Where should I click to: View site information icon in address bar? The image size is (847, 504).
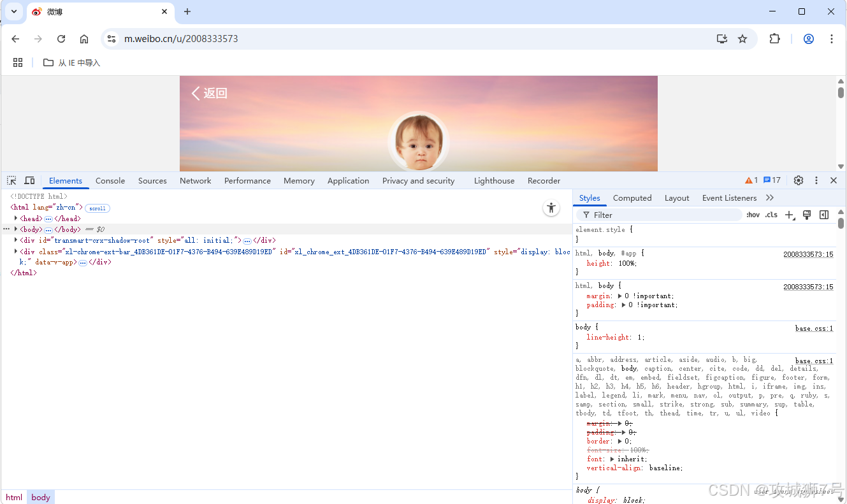(x=112, y=39)
